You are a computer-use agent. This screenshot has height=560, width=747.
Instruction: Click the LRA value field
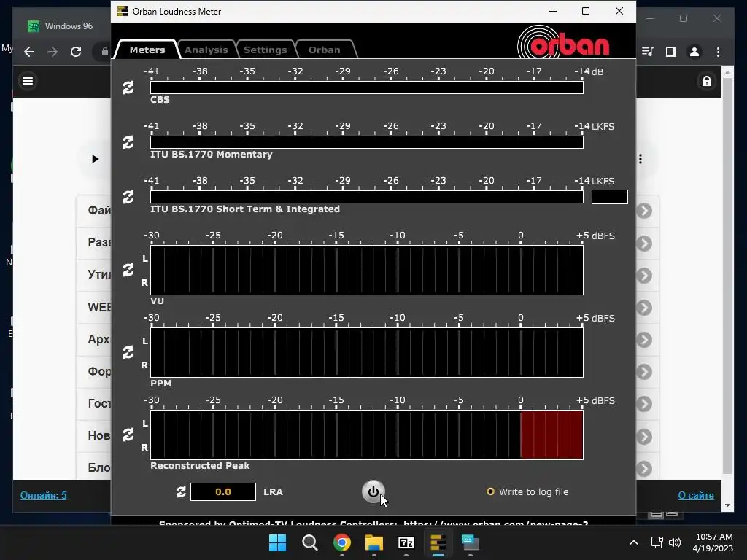coord(223,492)
